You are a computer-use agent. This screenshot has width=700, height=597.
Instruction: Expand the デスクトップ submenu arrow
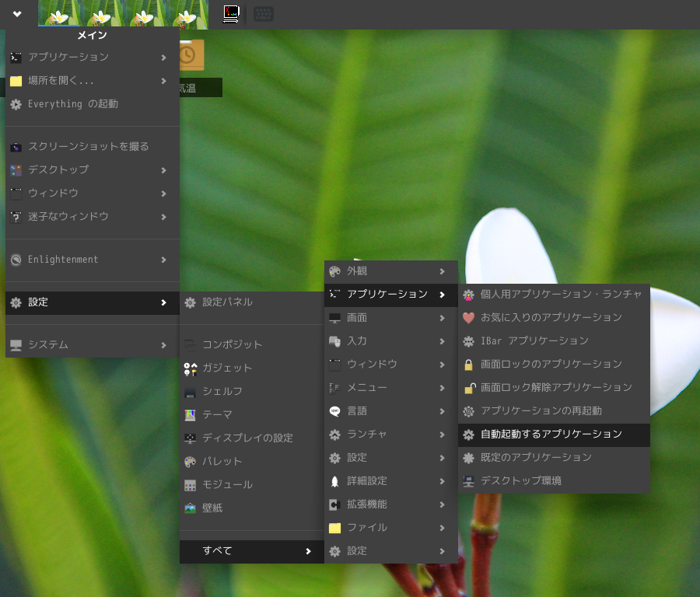(164, 170)
